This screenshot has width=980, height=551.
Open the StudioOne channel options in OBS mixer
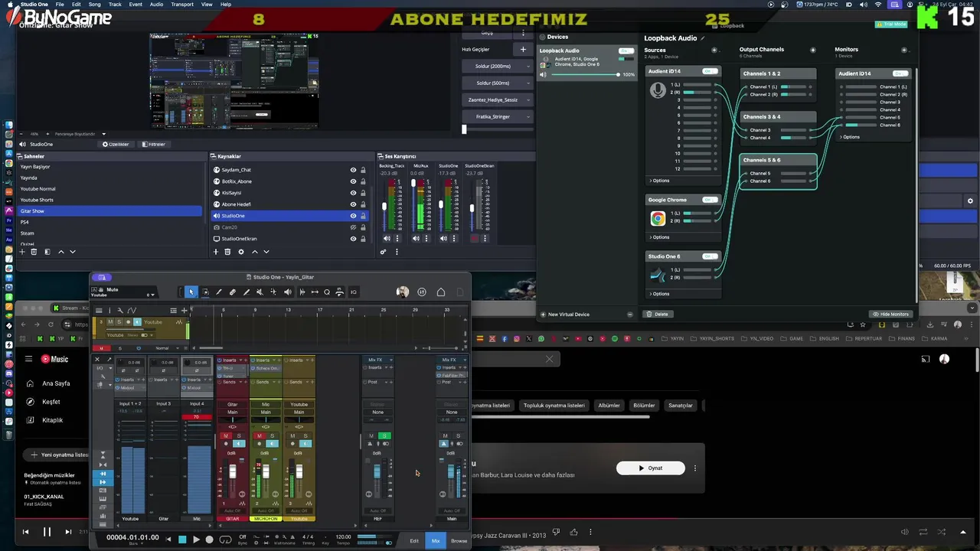pyautogui.click(x=452, y=239)
